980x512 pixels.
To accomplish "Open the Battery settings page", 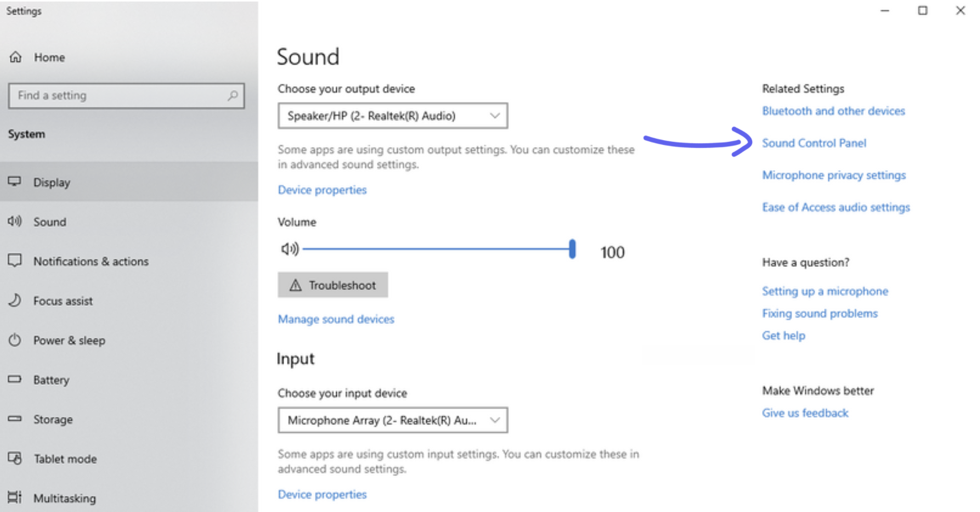I will click(x=51, y=380).
